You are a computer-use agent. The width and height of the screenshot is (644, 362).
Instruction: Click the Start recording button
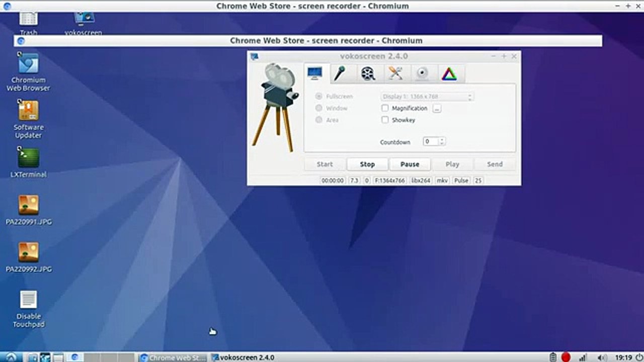(x=325, y=164)
